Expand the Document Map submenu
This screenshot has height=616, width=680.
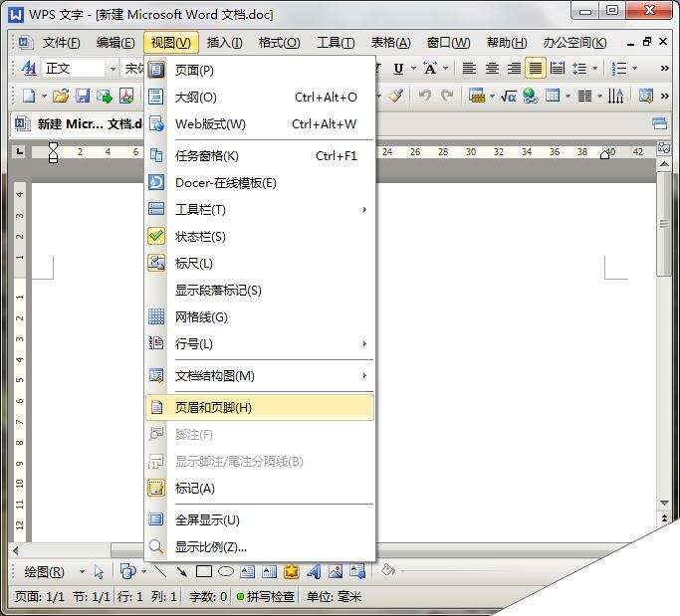[260, 375]
